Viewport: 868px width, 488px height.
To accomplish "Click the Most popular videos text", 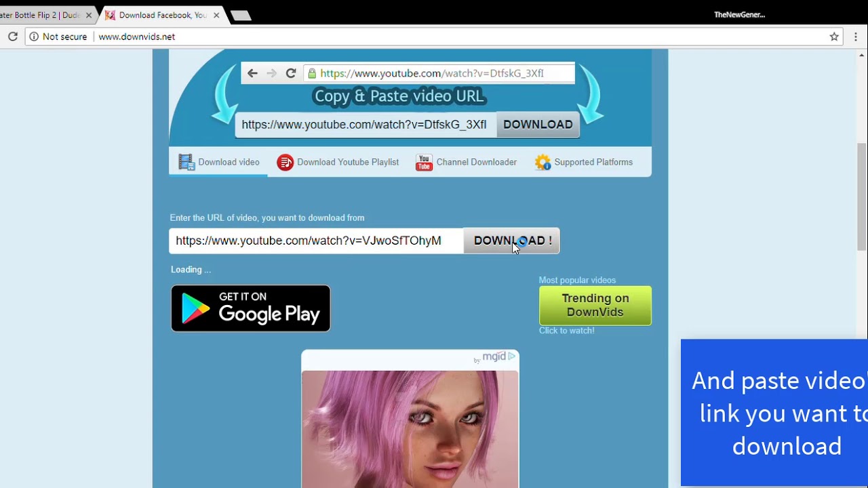I will coord(577,280).
